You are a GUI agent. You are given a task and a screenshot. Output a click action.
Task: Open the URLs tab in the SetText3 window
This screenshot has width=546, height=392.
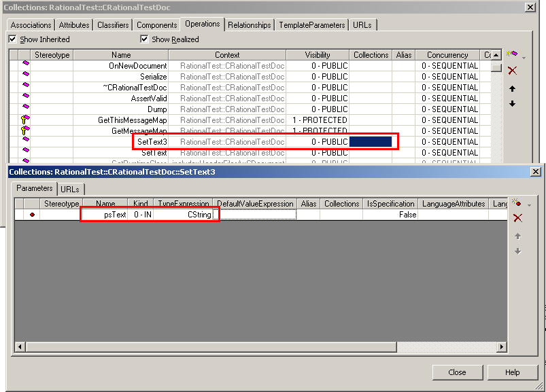point(70,190)
